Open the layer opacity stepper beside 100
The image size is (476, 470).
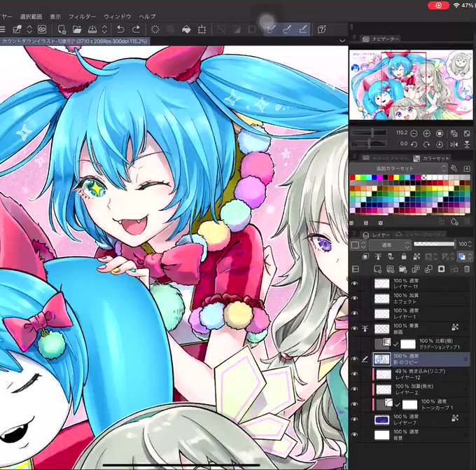point(470,244)
